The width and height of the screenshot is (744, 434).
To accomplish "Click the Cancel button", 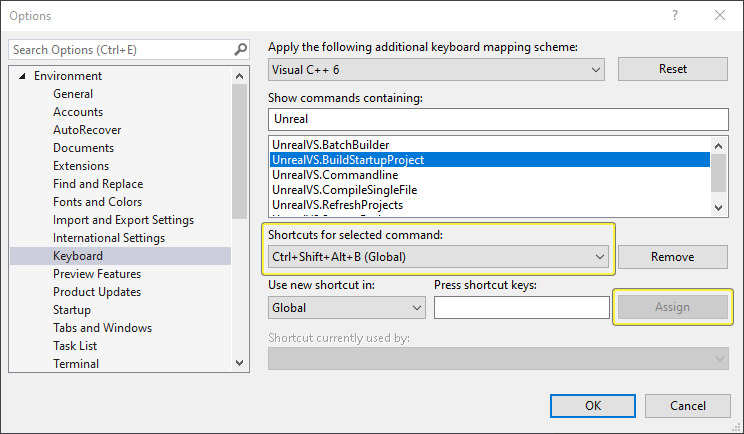I will tap(687, 406).
